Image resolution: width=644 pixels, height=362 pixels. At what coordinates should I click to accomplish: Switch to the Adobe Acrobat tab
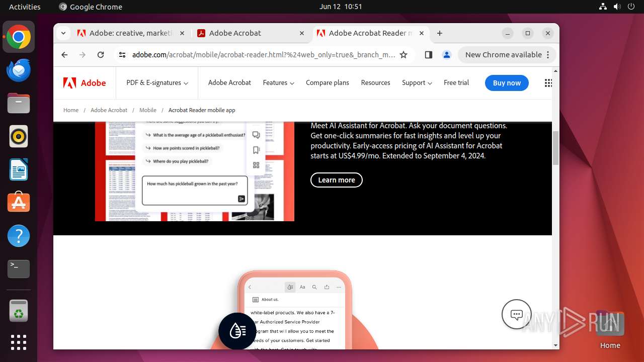(246, 33)
